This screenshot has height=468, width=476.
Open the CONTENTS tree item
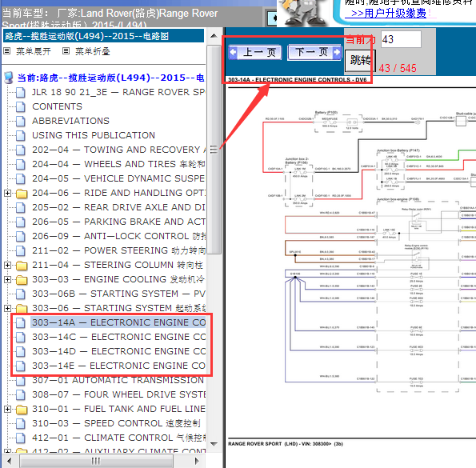coord(57,106)
